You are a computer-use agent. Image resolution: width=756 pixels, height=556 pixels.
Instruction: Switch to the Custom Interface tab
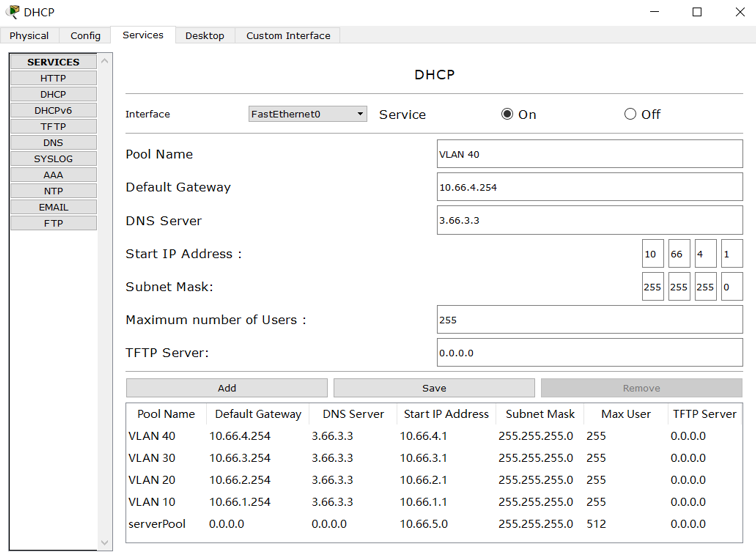click(x=288, y=36)
